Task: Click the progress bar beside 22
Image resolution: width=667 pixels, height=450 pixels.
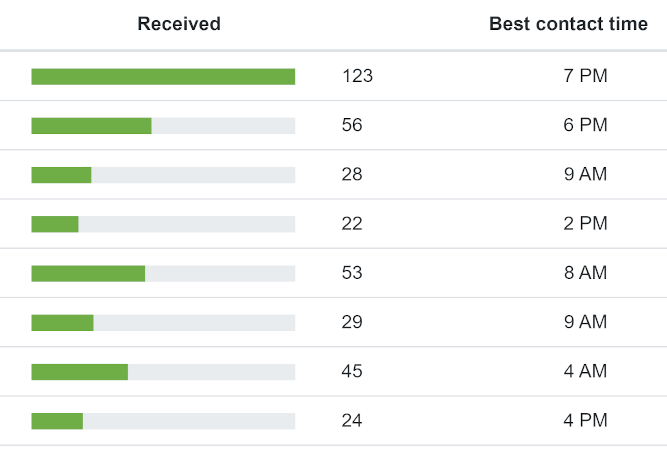Action: pos(163,224)
